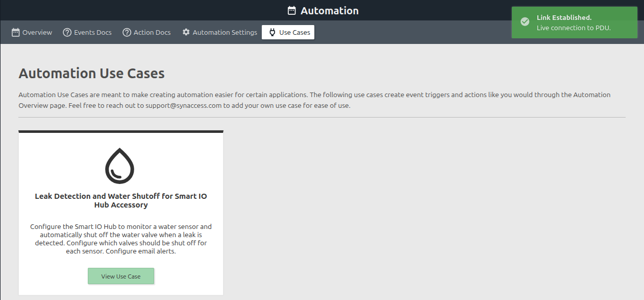Click the calendar icon beside the Automation title

(x=292, y=11)
